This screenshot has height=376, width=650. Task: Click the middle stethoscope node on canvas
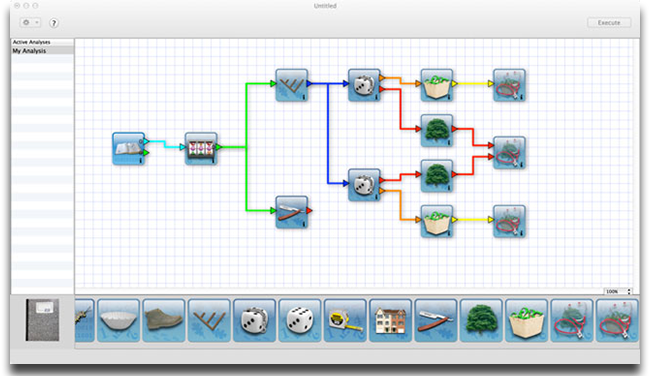(x=509, y=152)
